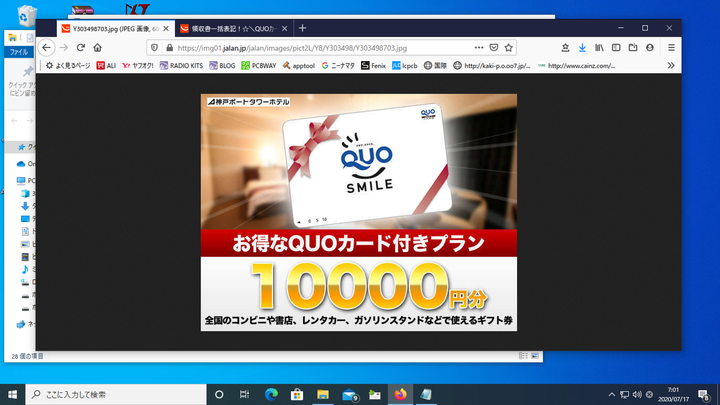Open the Firefox hamburger menu

tap(671, 47)
